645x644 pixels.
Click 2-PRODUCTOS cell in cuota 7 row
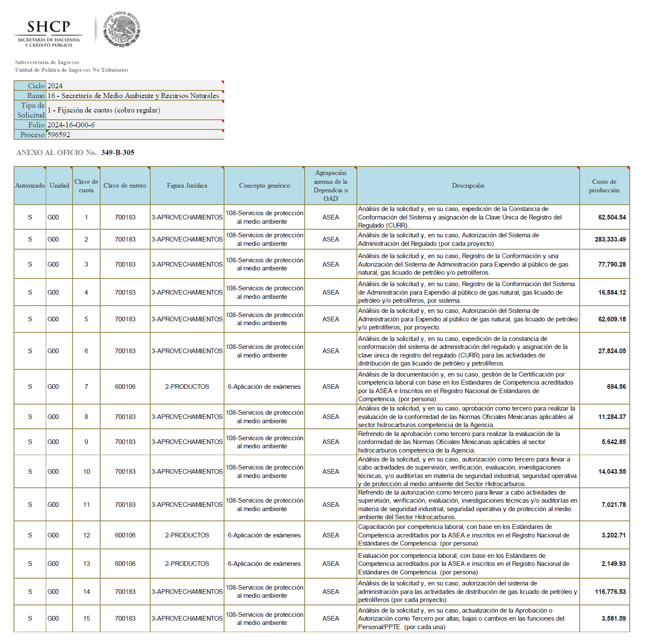point(187,387)
